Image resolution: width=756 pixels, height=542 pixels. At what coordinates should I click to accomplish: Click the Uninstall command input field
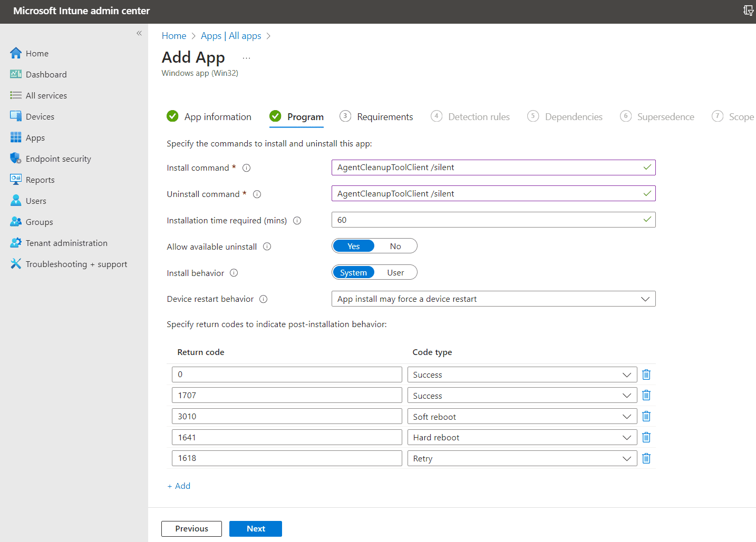493,193
